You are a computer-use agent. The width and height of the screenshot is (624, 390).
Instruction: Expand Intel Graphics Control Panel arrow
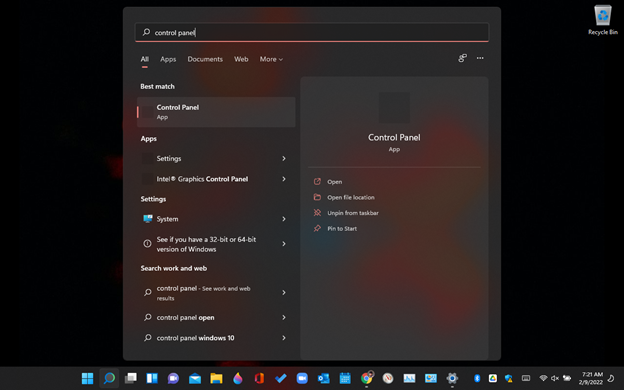(284, 179)
